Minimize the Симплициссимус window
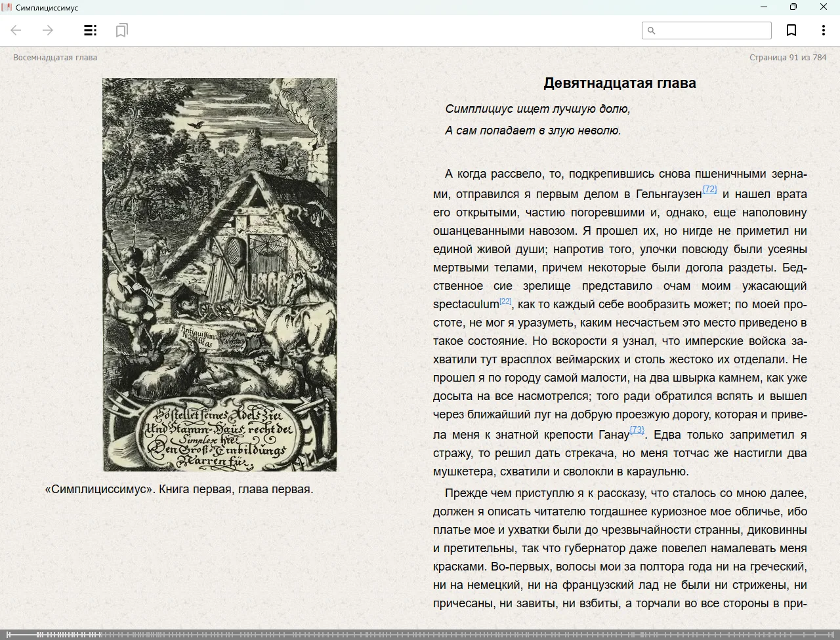The height and width of the screenshot is (640, 840). [x=764, y=7]
